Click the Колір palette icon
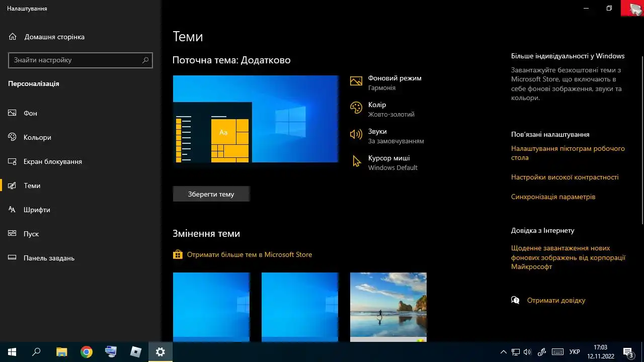Screen dimensions: 644x362 (356, 108)
